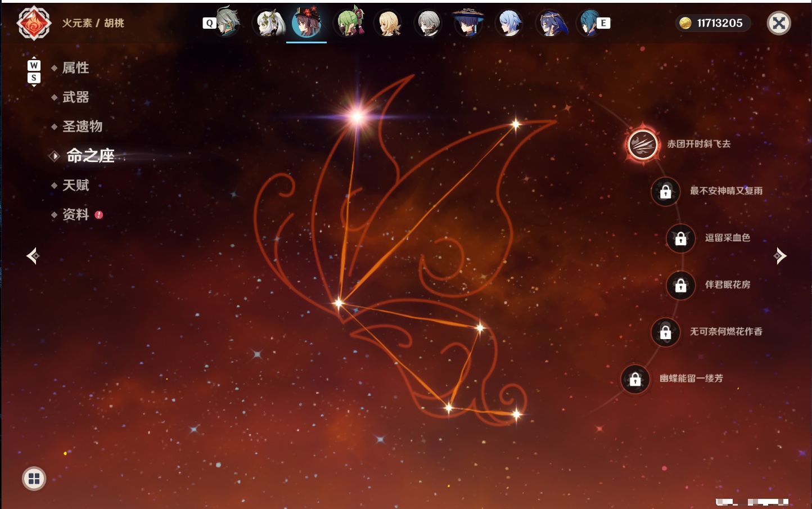This screenshot has height=509, width=812.
Task: Click the 逗留采血色 constellation label
Action: point(728,238)
